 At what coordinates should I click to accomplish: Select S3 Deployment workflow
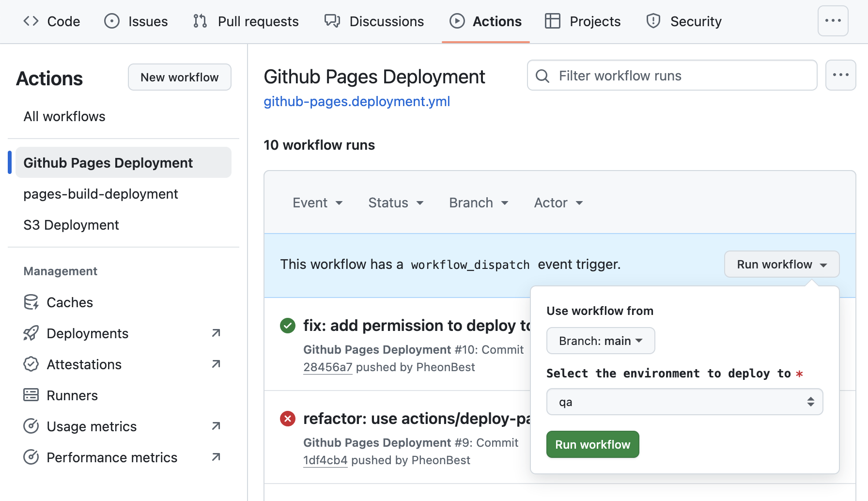point(71,225)
